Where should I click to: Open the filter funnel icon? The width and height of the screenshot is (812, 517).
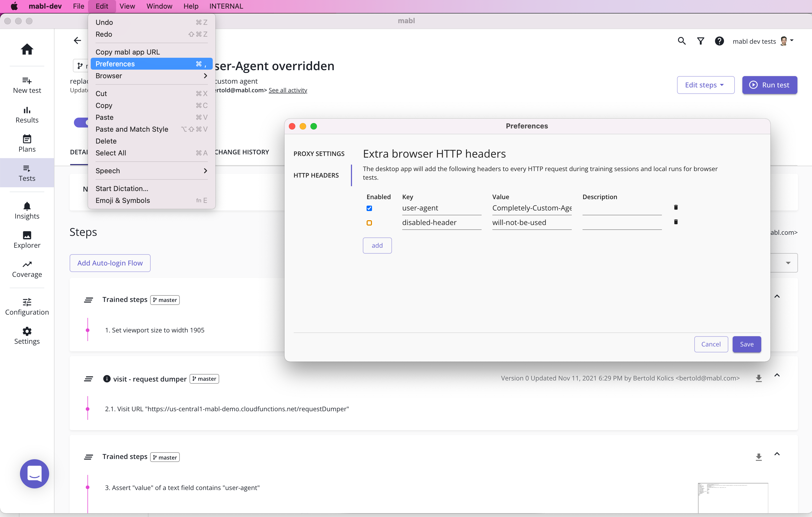(x=701, y=41)
